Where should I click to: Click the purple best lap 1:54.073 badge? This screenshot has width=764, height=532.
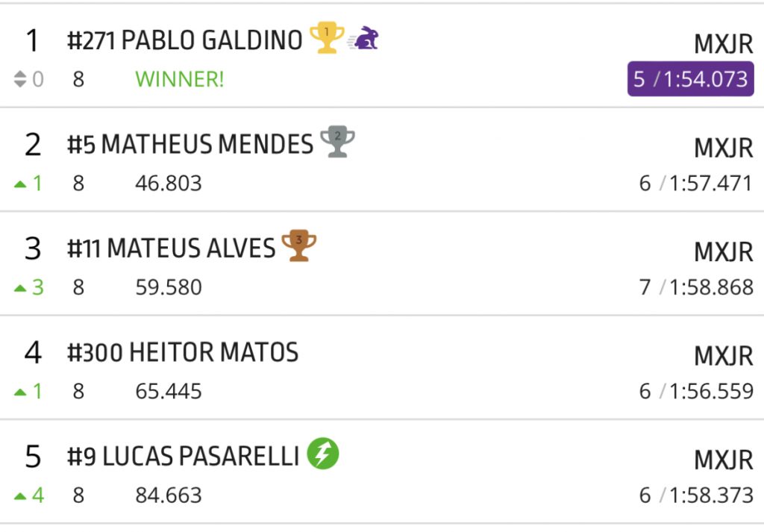(x=690, y=79)
